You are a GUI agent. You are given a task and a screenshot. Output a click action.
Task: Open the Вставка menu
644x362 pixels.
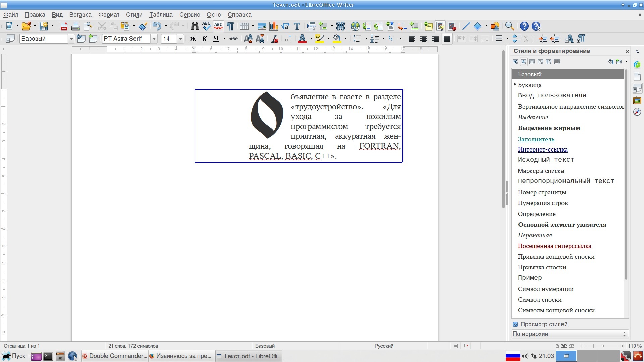pos(80,15)
